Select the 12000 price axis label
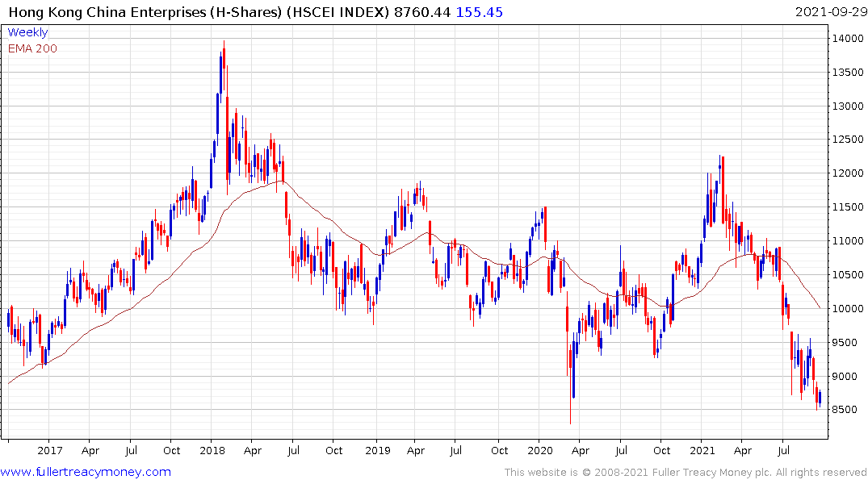This screenshot has height=484, width=868. tap(846, 173)
